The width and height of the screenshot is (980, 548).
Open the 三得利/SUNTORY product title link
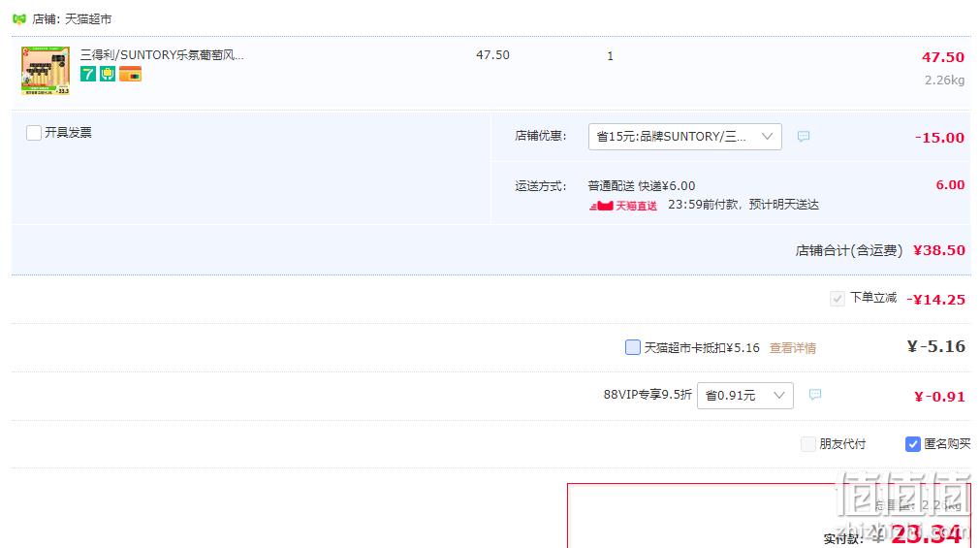click(x=162, y=55)
